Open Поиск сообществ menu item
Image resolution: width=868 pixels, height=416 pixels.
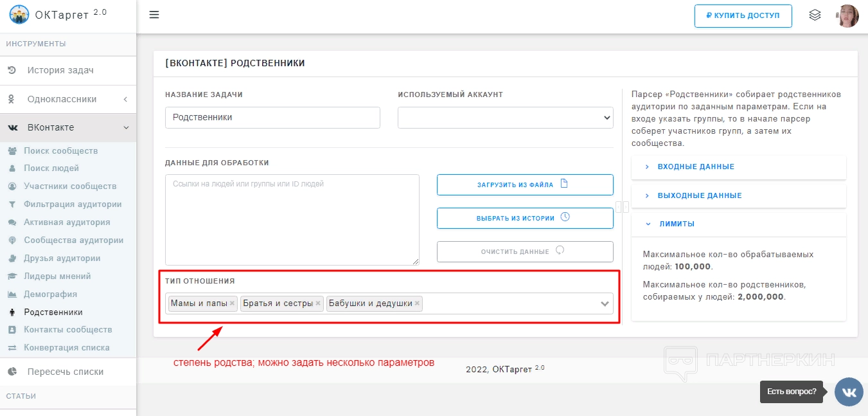click(x=61, y=150)
